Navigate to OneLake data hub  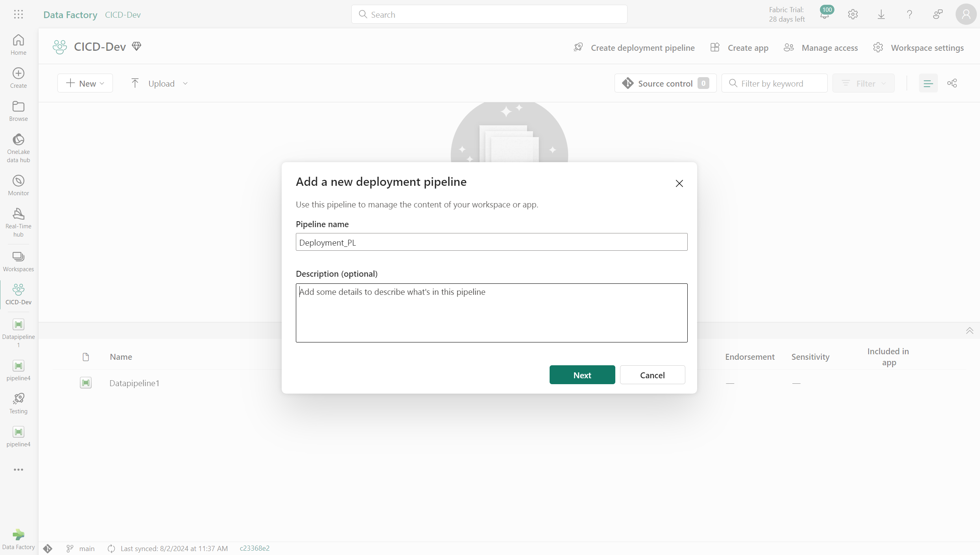point(18,148)
